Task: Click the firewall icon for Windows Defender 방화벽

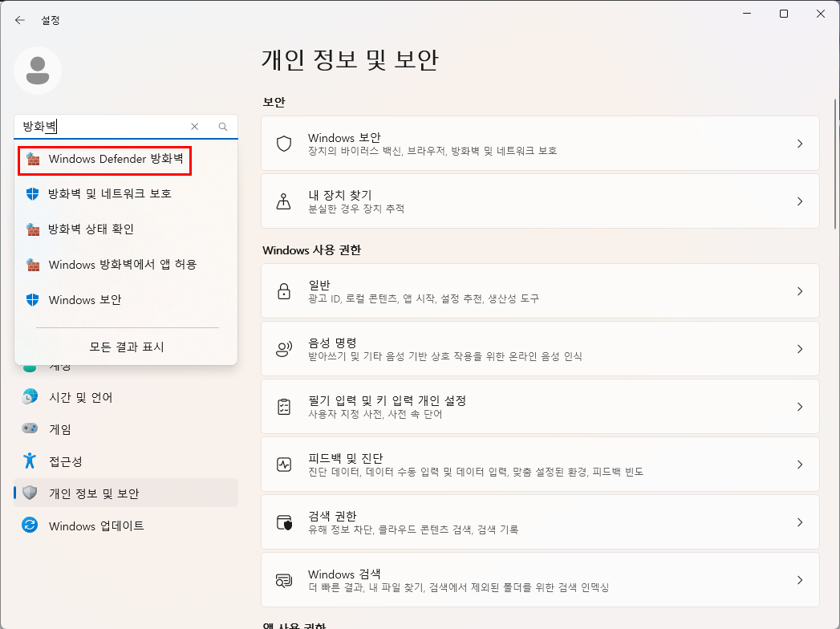Action: [x=33, y=159]
